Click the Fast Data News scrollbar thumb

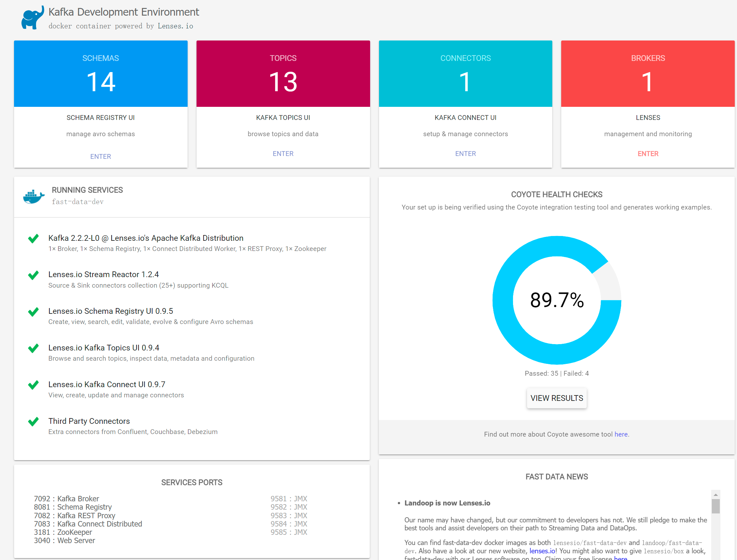point(715,506)
